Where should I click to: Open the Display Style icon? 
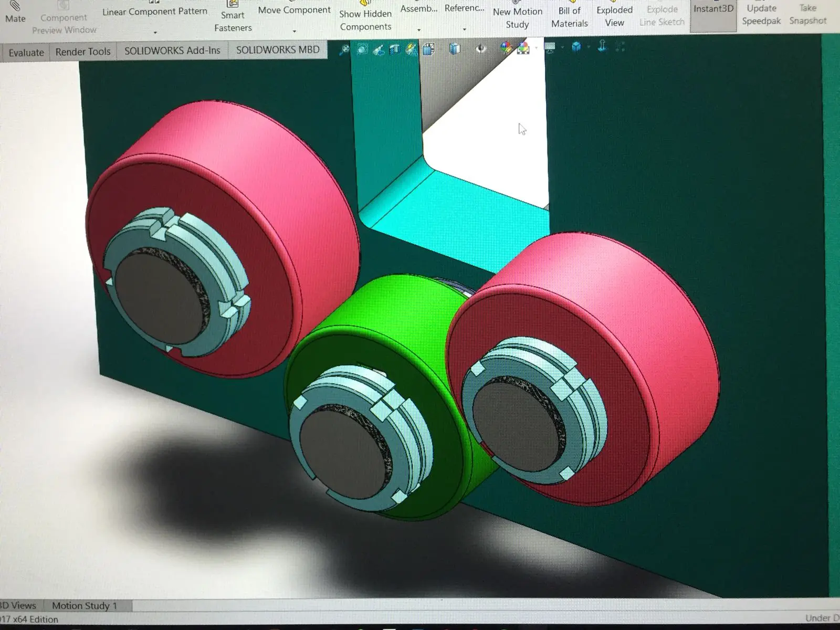[x=455, y=49]
